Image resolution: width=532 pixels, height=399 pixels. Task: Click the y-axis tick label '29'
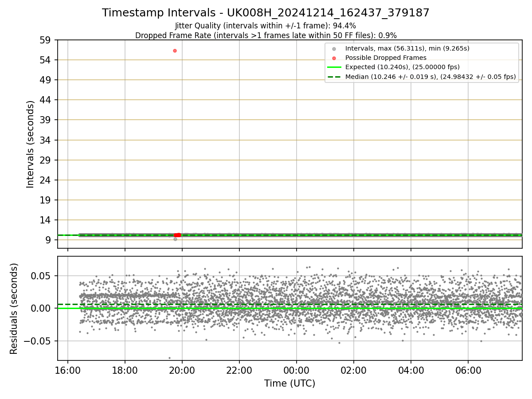pyautogui.click(x=46, y=160)
